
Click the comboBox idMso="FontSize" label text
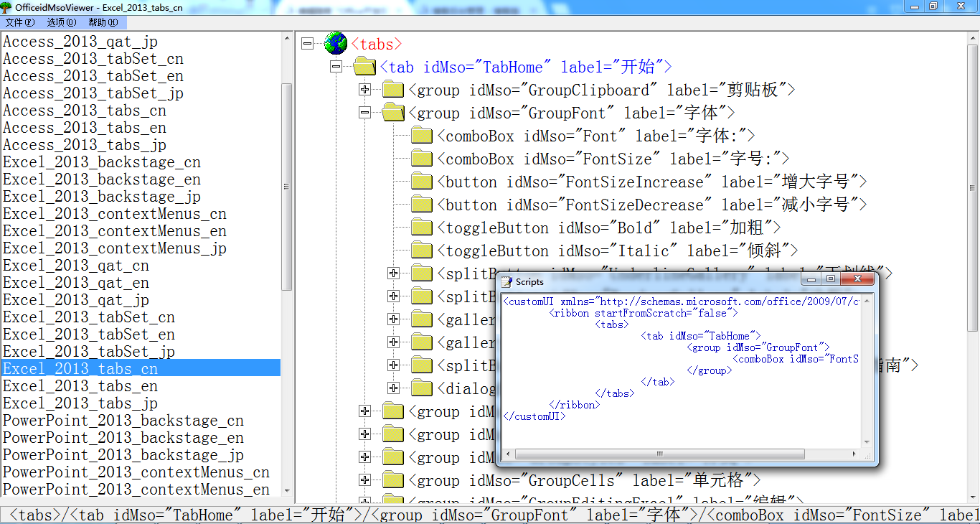tap(613, 159)
